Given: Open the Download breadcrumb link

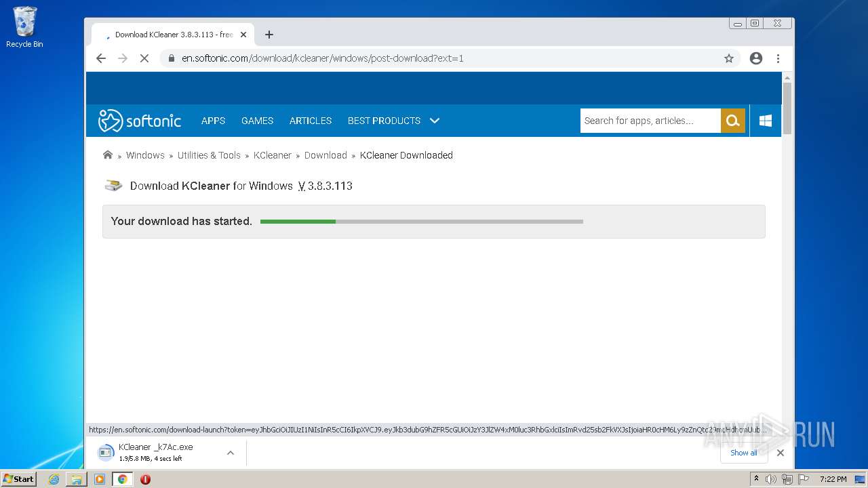Looking at the screenshot, I should (x=325, y=155).
